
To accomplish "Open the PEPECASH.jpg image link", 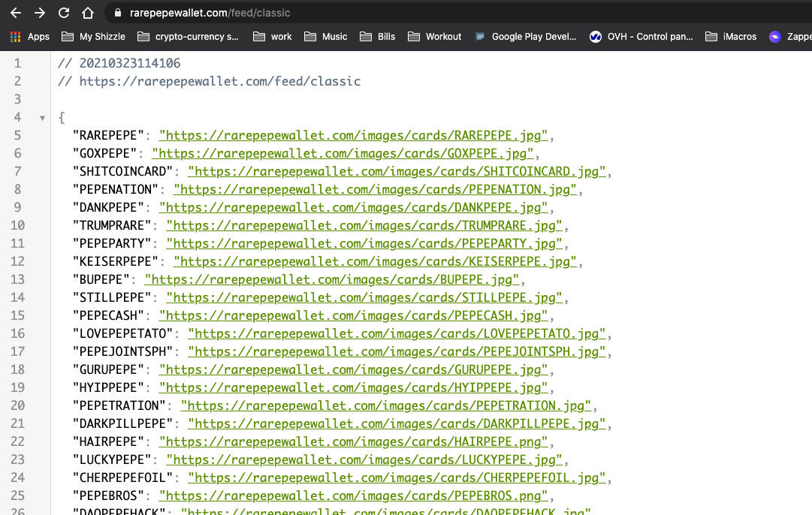I will [x=353, y=316].
